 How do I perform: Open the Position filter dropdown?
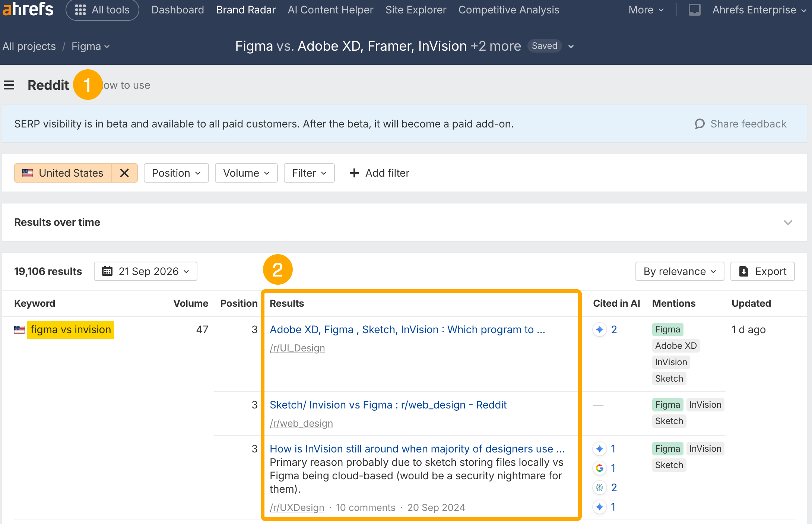(176, 173)
